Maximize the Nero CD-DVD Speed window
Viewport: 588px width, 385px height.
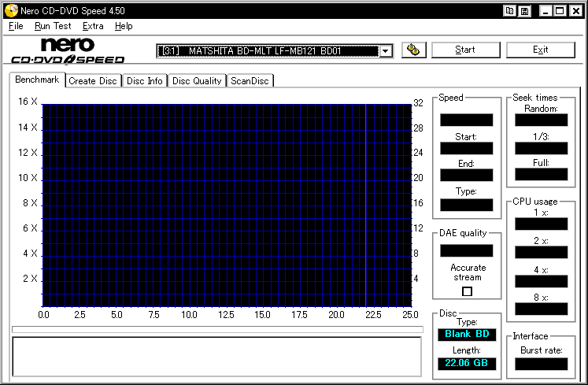pyautogui.click(x=560, y=11)
